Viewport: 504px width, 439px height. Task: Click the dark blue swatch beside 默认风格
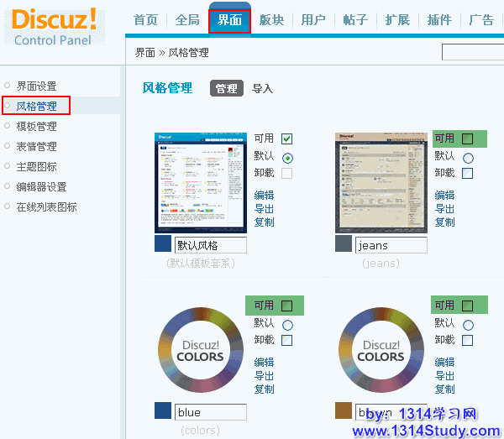pos(163,244)
